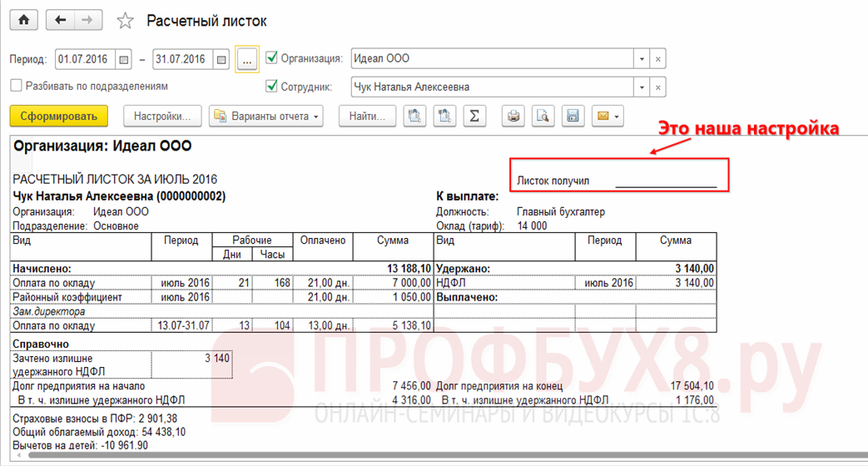Go back with the left arrow
The height and width of the screenshot is (466, 868).
(x=60, y=20)
